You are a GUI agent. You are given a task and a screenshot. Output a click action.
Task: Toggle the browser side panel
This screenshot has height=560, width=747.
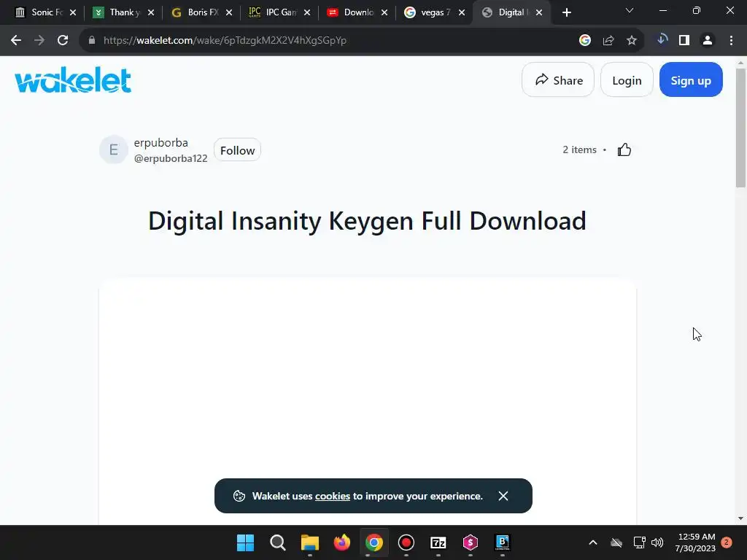coord(684,41)
